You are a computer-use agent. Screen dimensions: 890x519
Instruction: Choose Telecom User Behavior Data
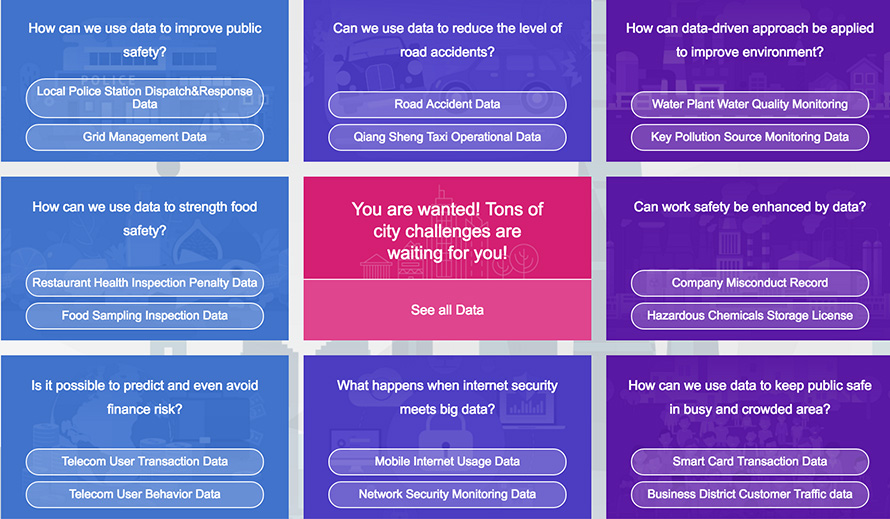pyautogui.click(x=145, y=494)
